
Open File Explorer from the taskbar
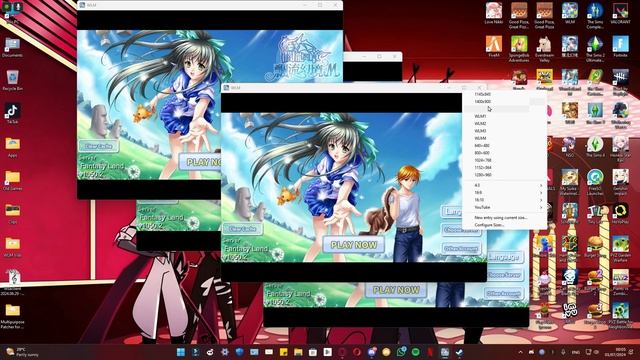pos(298,352)
